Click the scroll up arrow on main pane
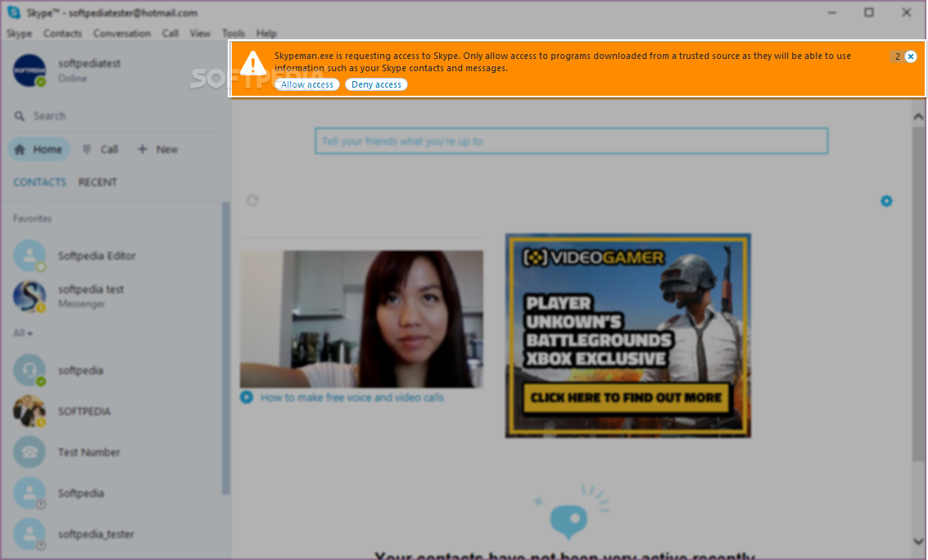Screen dimensions: 928x560 [918, 117]
